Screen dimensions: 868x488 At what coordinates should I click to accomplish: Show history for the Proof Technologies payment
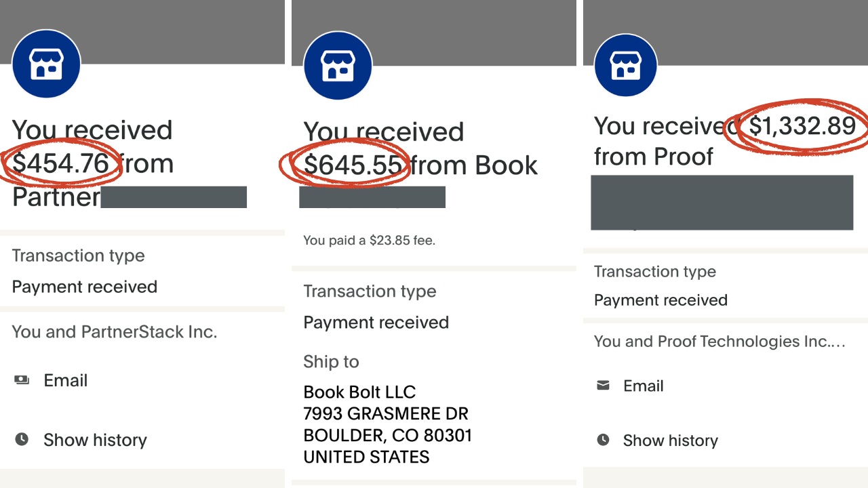point(670,441)
